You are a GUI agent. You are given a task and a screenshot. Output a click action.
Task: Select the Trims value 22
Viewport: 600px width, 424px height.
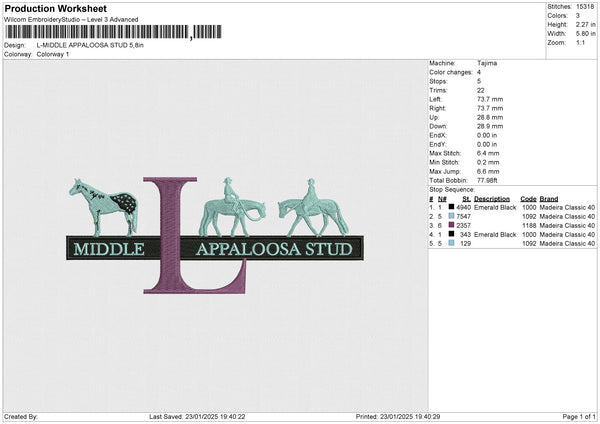click(481, 90)
